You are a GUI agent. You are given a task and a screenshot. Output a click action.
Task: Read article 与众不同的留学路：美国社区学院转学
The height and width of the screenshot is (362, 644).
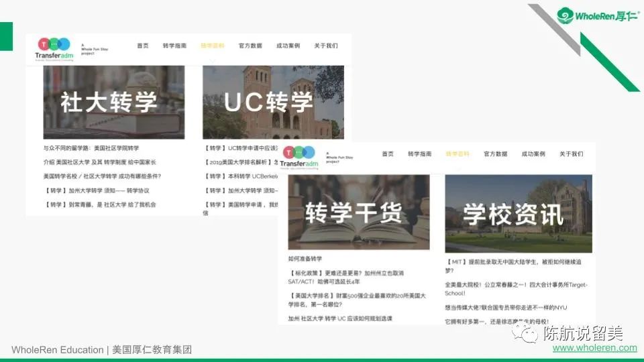(x=91, y=148)
